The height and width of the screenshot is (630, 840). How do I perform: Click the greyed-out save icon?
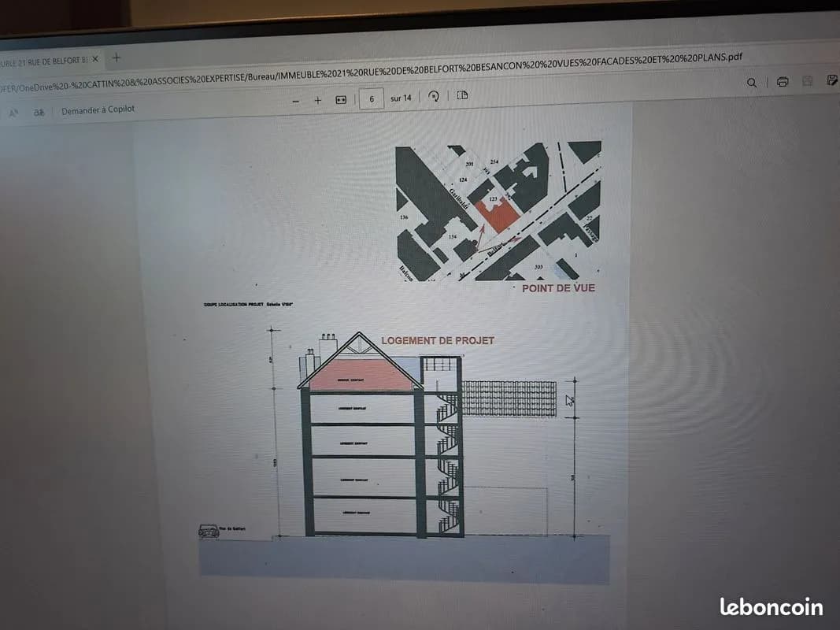tap(807, 81)
